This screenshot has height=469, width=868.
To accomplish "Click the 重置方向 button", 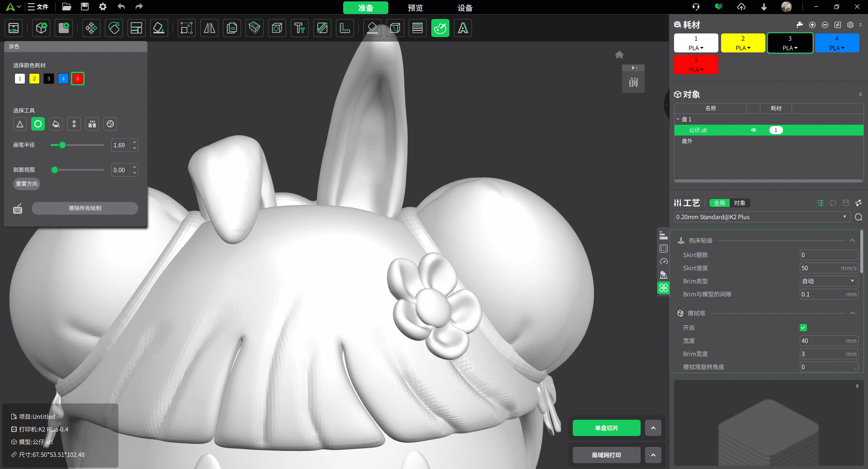I will tap(27, 184).
